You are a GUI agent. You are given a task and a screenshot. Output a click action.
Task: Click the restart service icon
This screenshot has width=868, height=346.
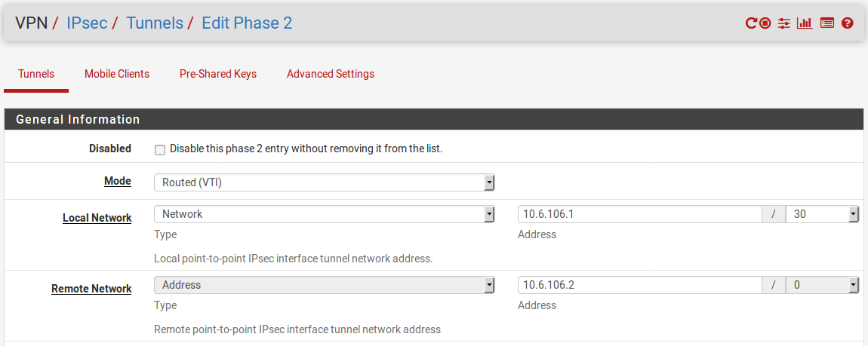coord(751,23)
